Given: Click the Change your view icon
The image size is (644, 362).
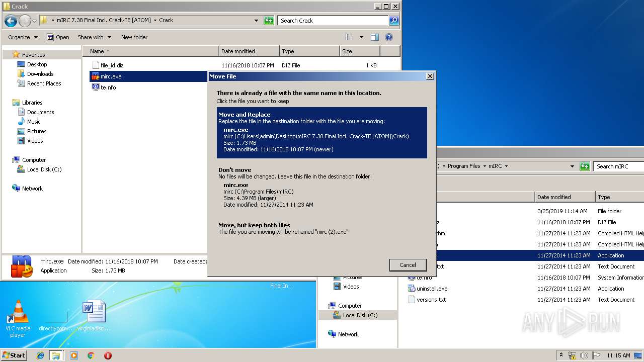Looking at the screenshot, I should pos(349,37).
